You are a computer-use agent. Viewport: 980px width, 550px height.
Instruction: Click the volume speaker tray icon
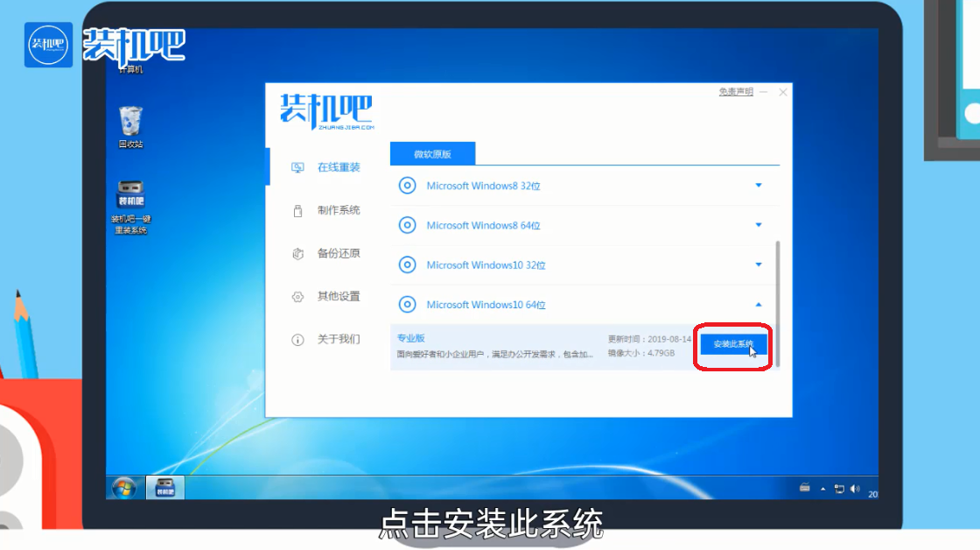pyautogui.click(x=854, y=489)
